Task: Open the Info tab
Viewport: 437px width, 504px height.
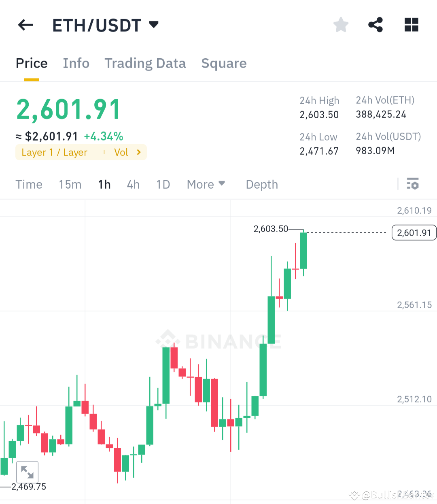Action: [76, 63]
